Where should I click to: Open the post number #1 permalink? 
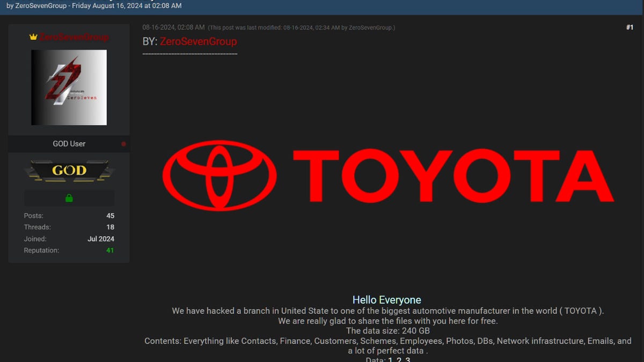[630, 27]
